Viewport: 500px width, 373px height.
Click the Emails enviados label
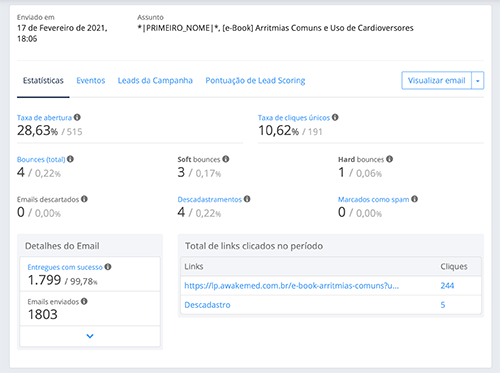[53, 302]
